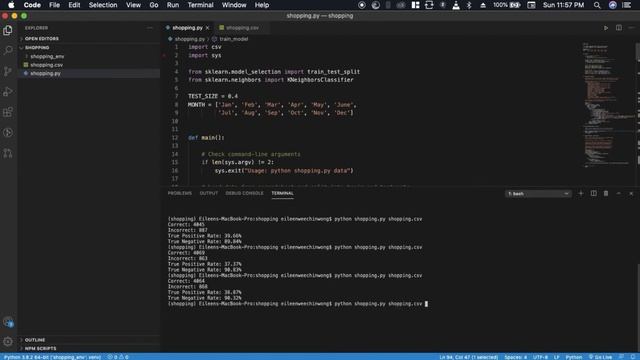The image size is (640, 360).
Task: Click the Go Live button
Action: pyautogui.click(x=600, y=357)
